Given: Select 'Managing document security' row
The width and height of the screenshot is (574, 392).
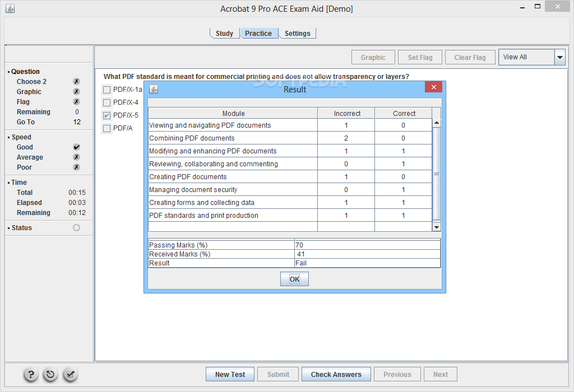Looking at the screenshot, I should (290, 189).
